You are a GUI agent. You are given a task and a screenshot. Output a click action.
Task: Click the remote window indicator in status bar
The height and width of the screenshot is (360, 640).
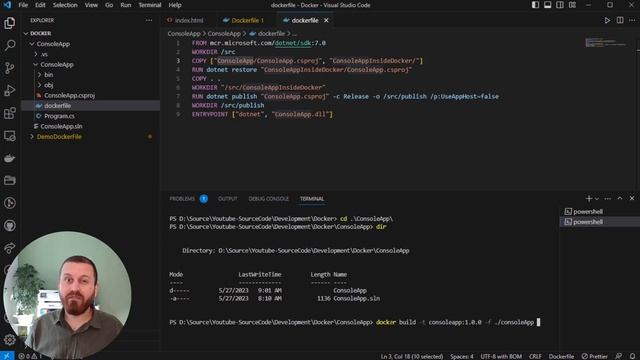(7, 356)
